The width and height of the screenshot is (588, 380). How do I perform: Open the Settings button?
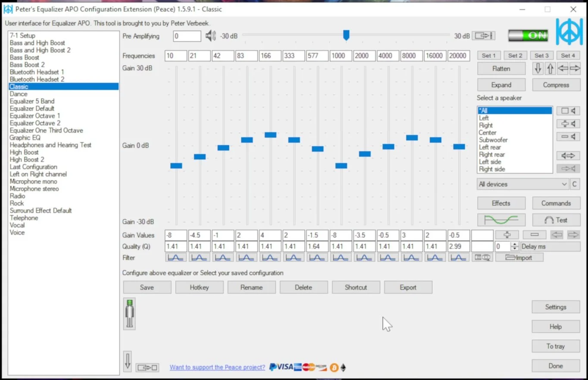(x=556, y=307)
